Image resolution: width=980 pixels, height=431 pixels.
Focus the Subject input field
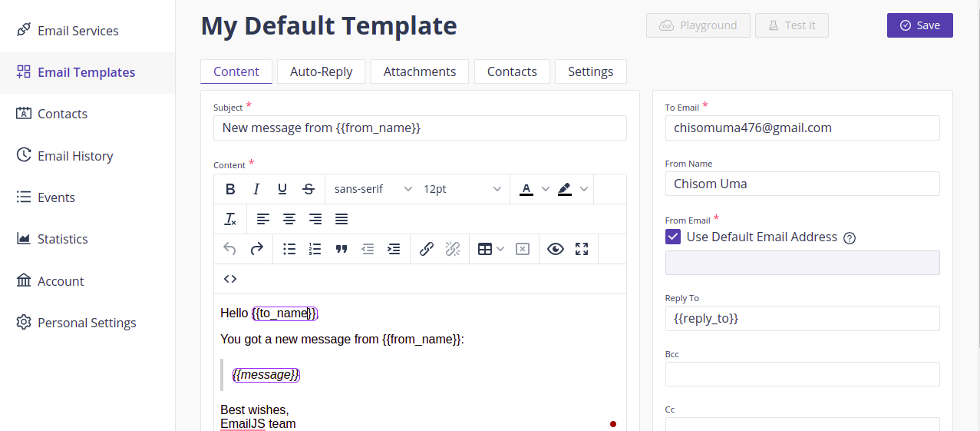pos(420,128)
